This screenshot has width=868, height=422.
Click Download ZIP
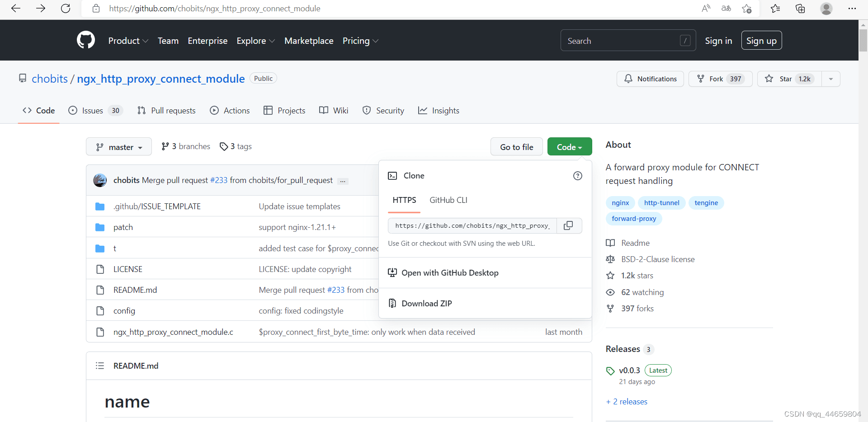coord(426,304)
